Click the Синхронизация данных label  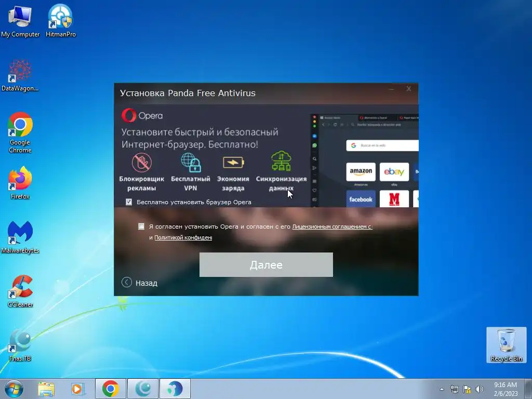coord(281,183)
